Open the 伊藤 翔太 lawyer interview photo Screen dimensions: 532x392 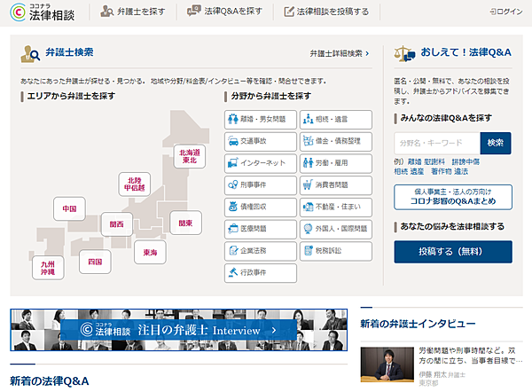pyautogui.click(x=387, y=365)
